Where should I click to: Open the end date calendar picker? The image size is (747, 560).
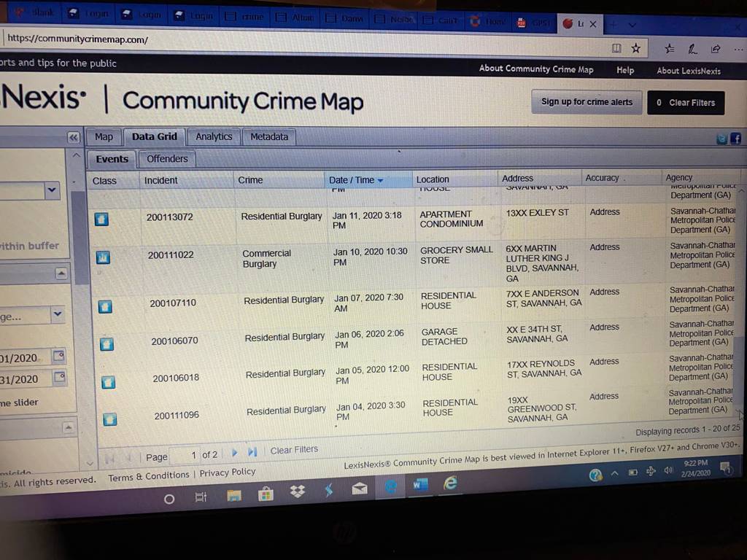click(60, 377)
